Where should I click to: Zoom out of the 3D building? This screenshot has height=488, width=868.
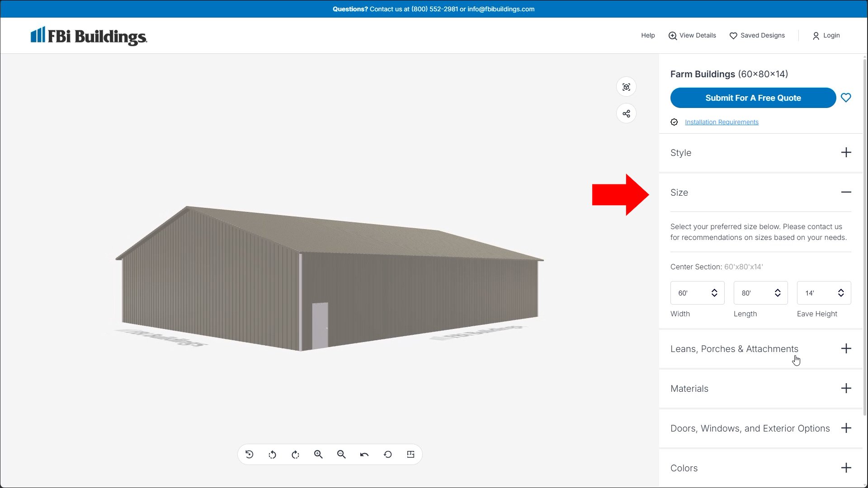coord(341,455)
